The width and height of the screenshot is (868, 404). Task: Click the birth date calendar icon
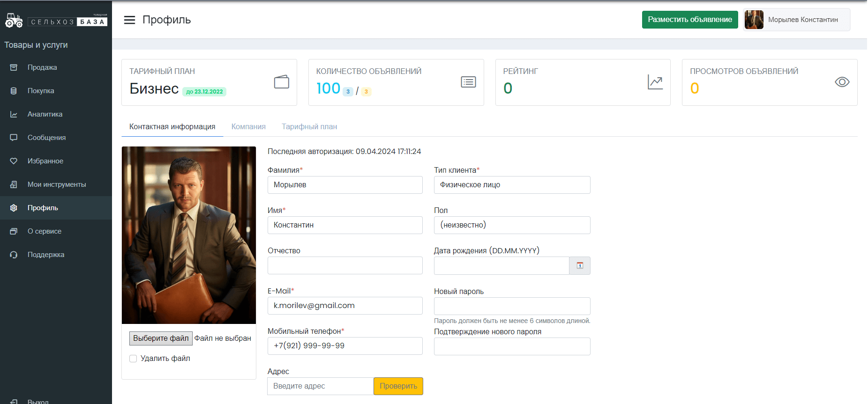click(580, 265)
